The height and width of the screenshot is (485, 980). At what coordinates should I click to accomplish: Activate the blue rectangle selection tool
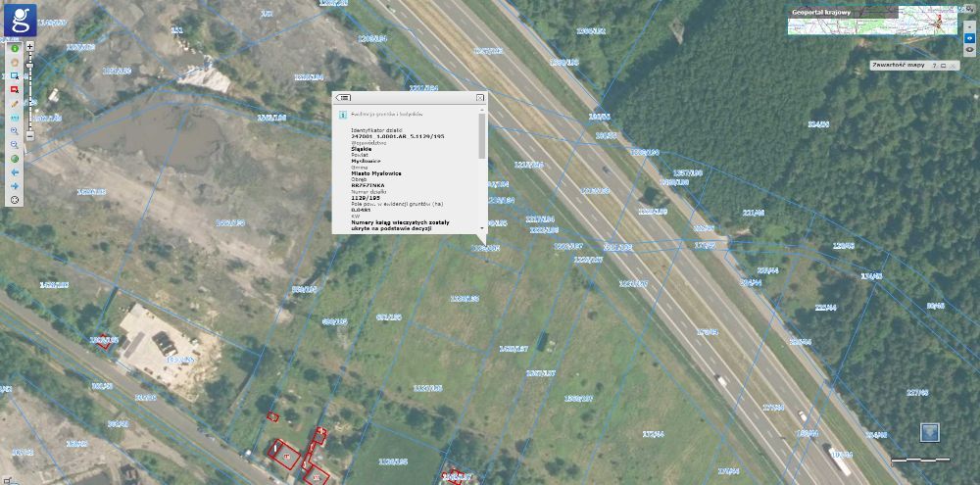[x=15, y=76]
